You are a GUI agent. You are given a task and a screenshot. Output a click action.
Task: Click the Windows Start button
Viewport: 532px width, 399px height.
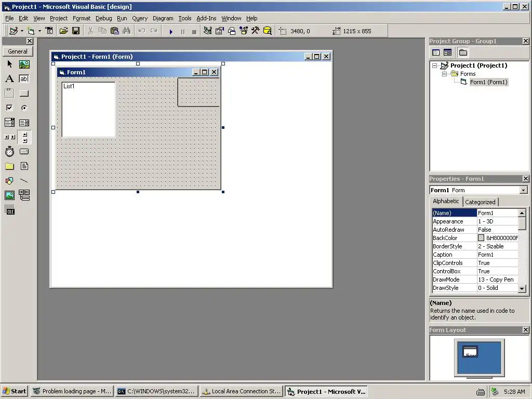(x=15, y=391)
